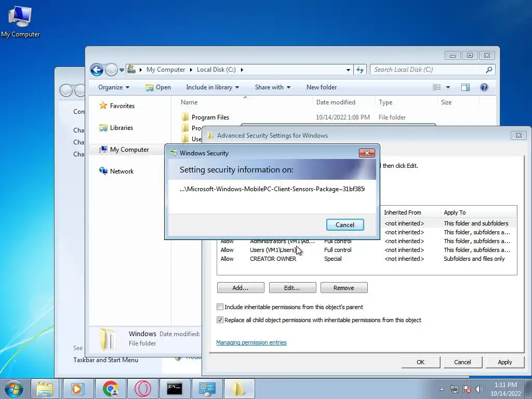
Task: Click My Computer in address breadcrumb
Action: click(x=166, y=70)
